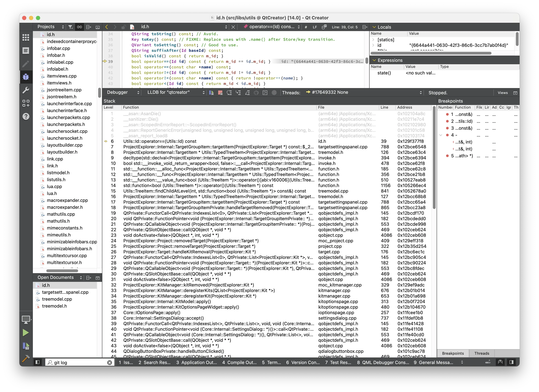Screen dimensions: 539x392
Task: Click the green Run button
Action: [26, 333]
